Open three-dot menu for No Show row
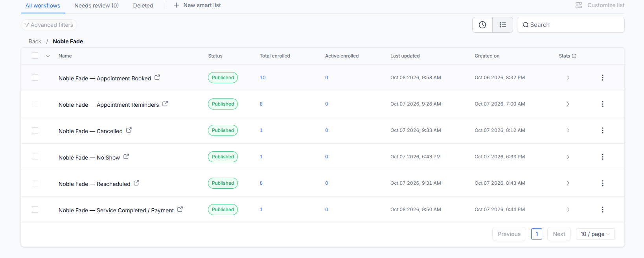The image size is (644, 258). click(602, 157)
